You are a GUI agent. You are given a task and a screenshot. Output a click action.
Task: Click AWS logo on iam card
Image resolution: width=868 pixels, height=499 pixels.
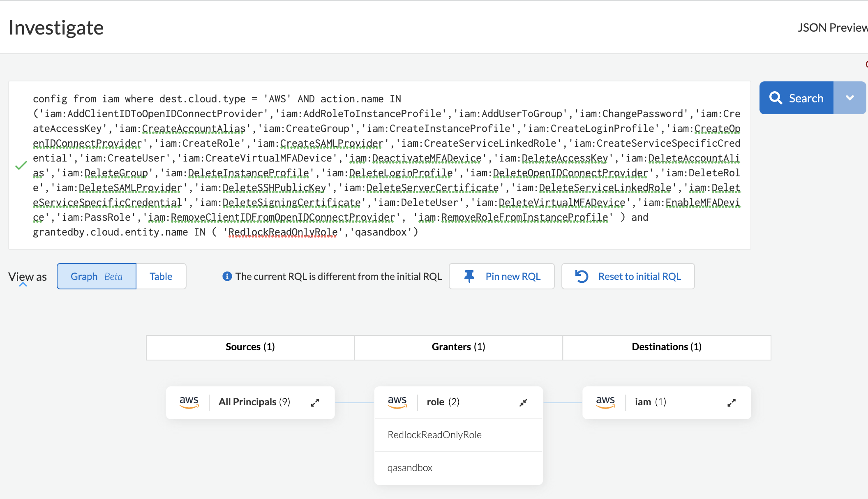tap(605, 402)
